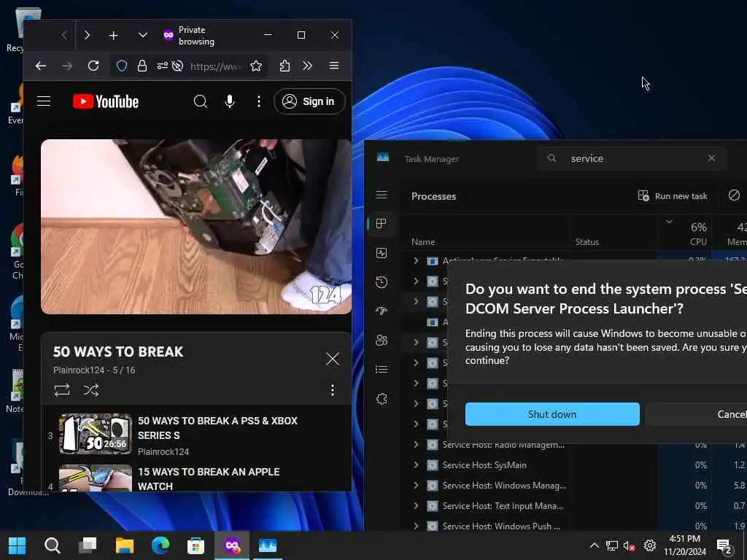
Task: Open browser extensions puzzle icon
Action: click(285, 66)
